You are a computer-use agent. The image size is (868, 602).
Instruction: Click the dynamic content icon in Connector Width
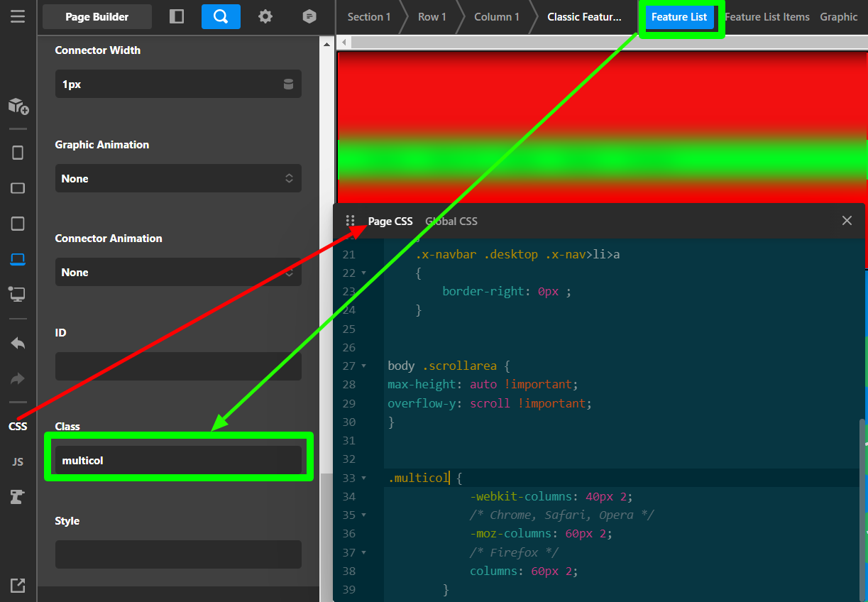point(288,84)
